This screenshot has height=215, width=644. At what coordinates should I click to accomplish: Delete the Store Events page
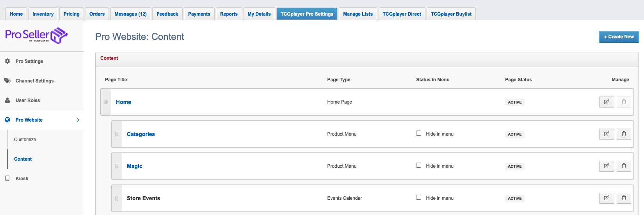tap(624, 198)
